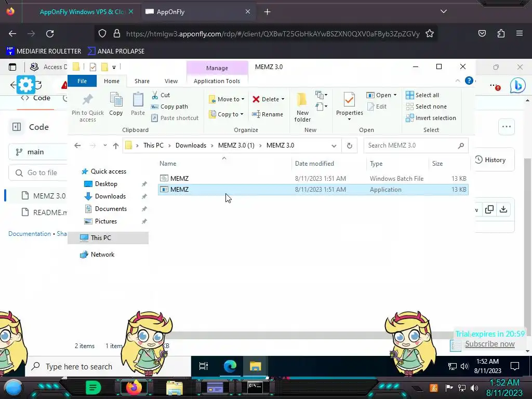Click the Manage contextual tab
Screen dimensions: 532x399
click(x=217, y=68)
